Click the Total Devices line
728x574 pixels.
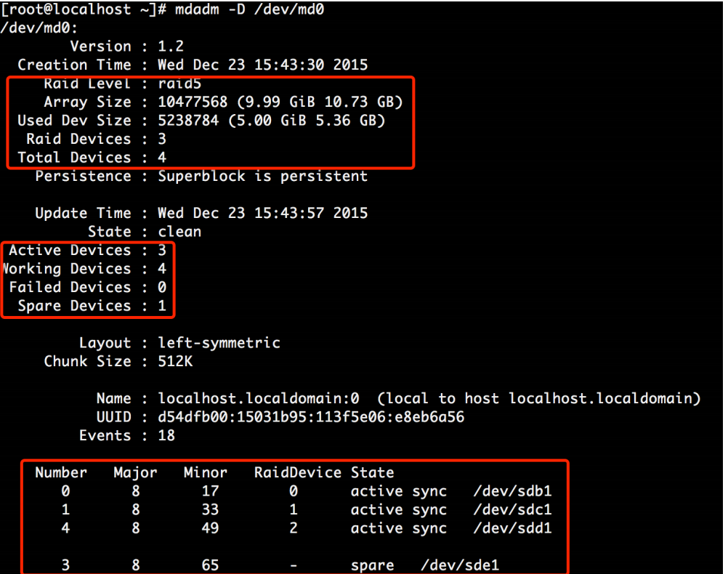tap(92, 158)
